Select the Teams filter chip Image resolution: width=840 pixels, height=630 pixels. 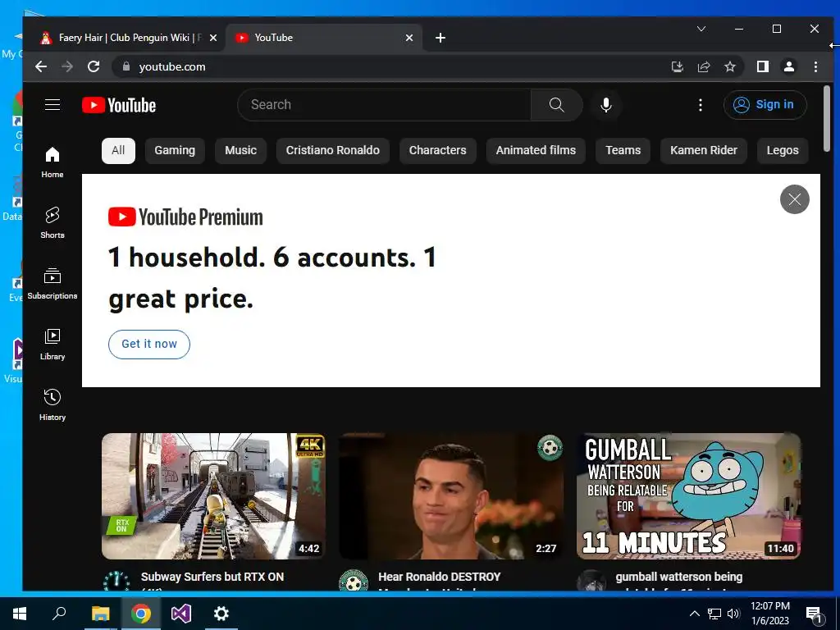point(623,151)
